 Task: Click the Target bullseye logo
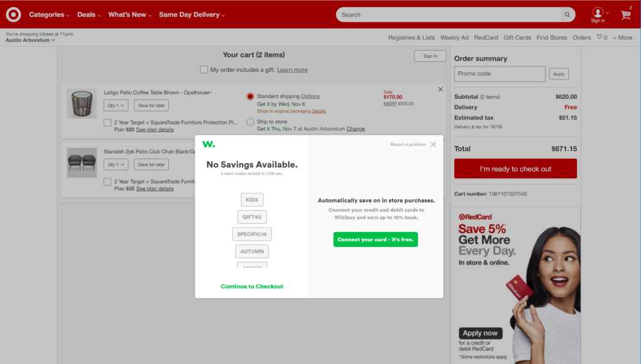coord(13,14)
